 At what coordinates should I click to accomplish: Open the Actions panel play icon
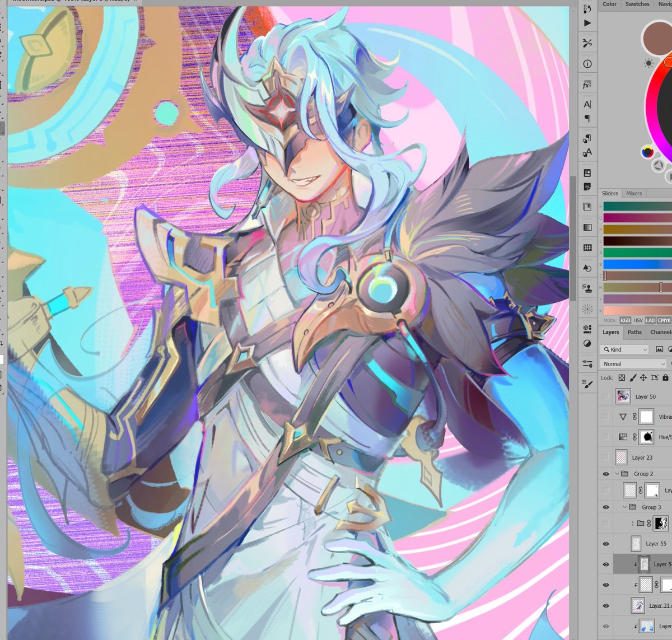pyautogui.click(x=587, y=24)
